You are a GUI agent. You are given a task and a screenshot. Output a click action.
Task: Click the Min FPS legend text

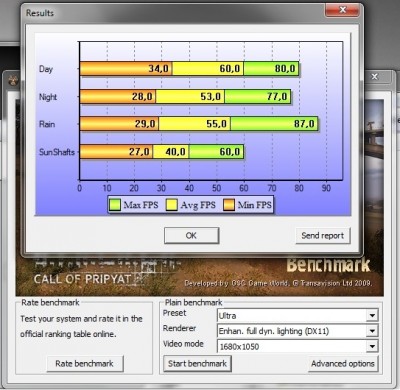[255, 205]
